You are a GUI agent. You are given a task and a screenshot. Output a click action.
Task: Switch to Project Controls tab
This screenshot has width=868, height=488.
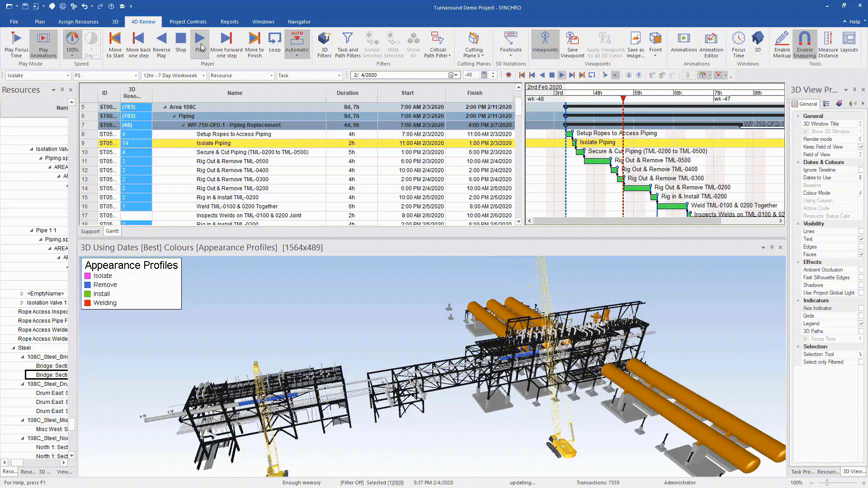188,22
